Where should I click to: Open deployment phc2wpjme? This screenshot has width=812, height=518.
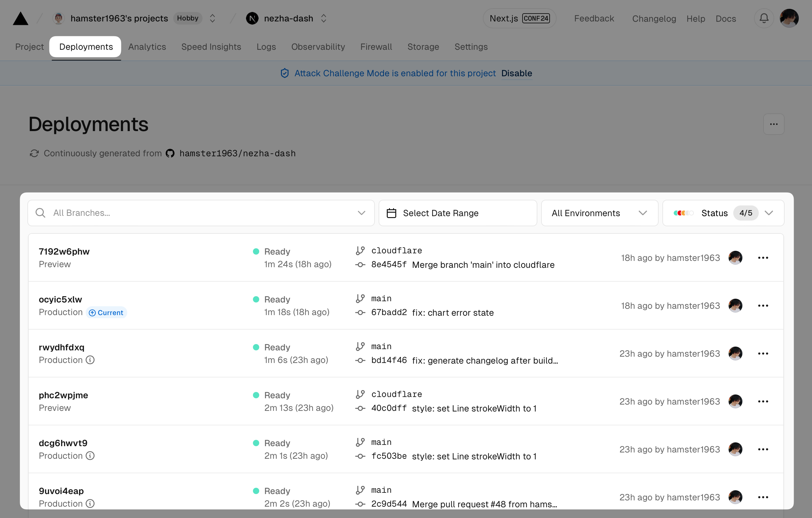pyautogui.click(x=63, y=395)
